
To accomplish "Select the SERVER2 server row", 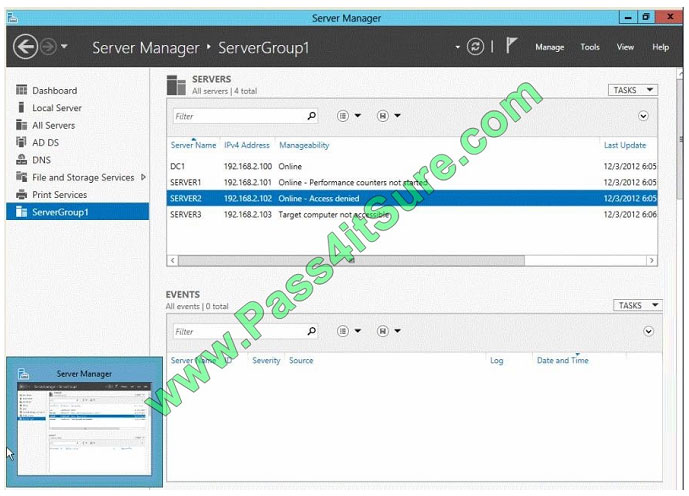I will pos(412,199).
